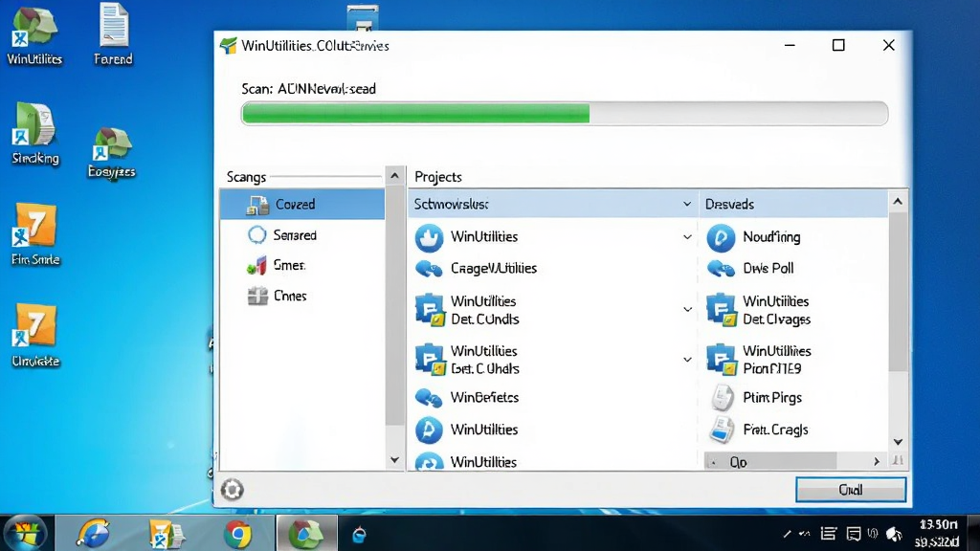
Task: Click the icon beside Dws Poll
Action: [721, 269]
